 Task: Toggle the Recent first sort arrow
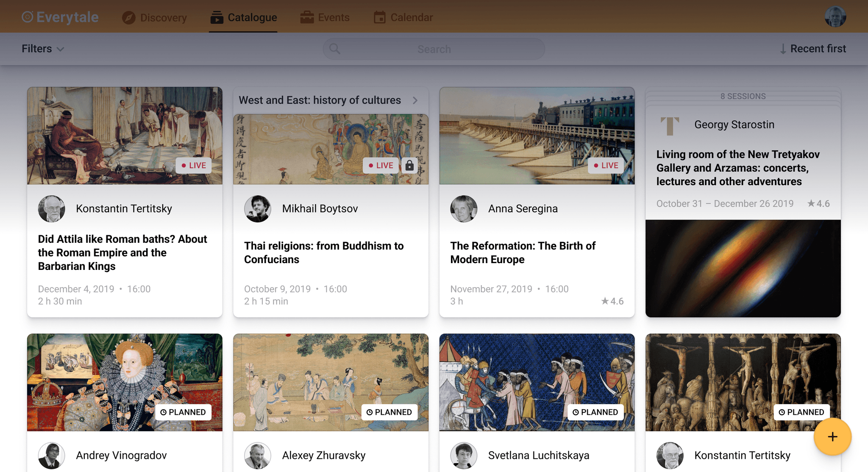click(x=783, y=49)
